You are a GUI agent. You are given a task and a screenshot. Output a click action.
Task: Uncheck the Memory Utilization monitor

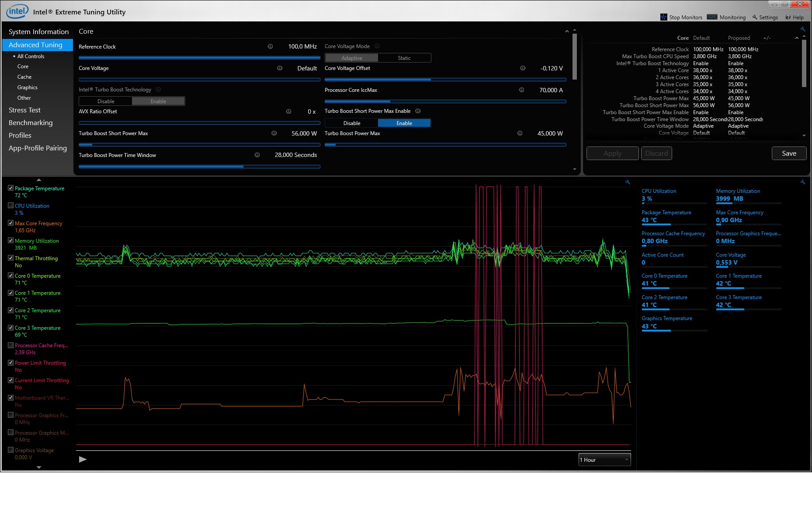click(x=11, y=241)
